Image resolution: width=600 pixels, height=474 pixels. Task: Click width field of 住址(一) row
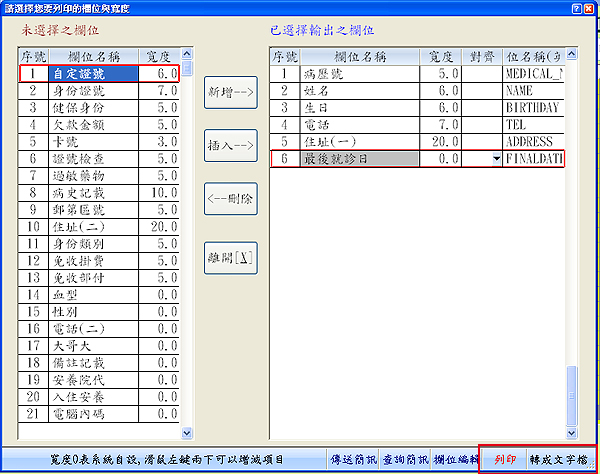click(x=442, y=141)
